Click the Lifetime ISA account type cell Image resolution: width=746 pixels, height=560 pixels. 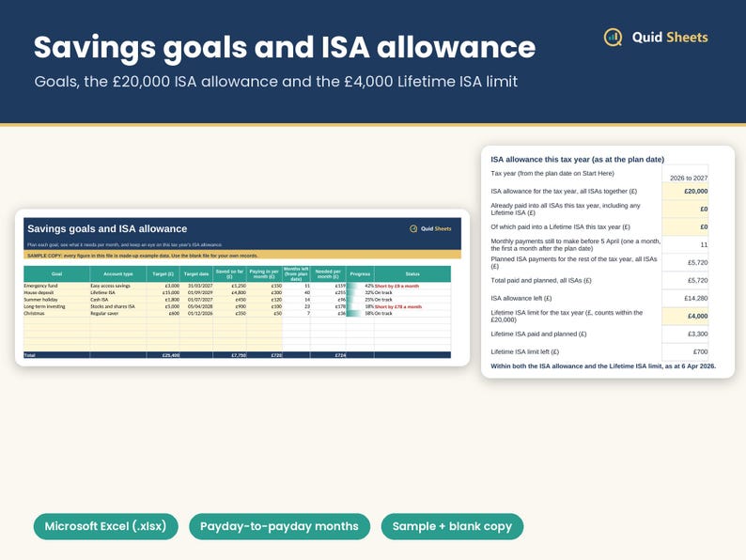point(118,292)
